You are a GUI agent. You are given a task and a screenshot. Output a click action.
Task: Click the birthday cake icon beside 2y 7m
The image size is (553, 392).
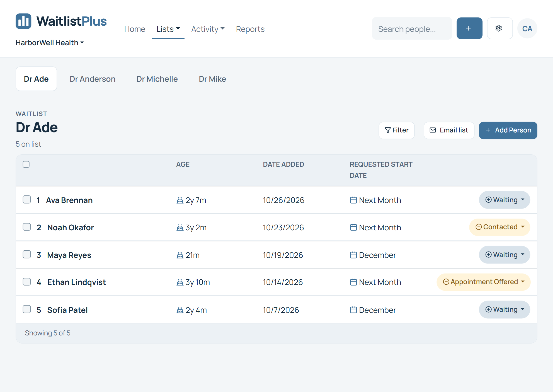coord(180,200)
